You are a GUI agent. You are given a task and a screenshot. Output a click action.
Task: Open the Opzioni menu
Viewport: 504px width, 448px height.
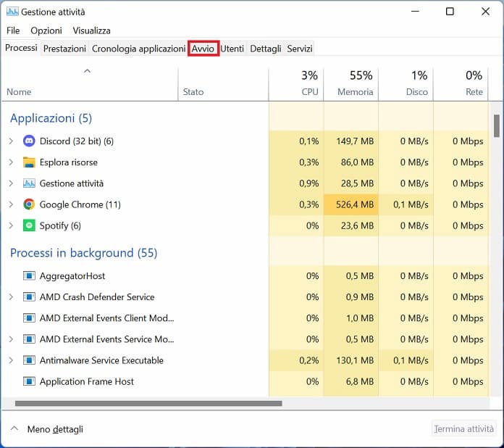coord(46,30)
